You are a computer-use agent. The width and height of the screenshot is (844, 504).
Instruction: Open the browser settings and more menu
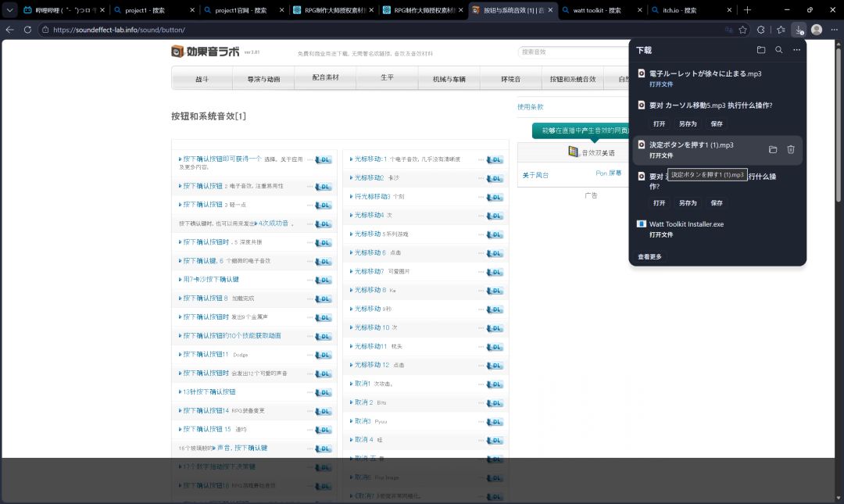[834, 30]
